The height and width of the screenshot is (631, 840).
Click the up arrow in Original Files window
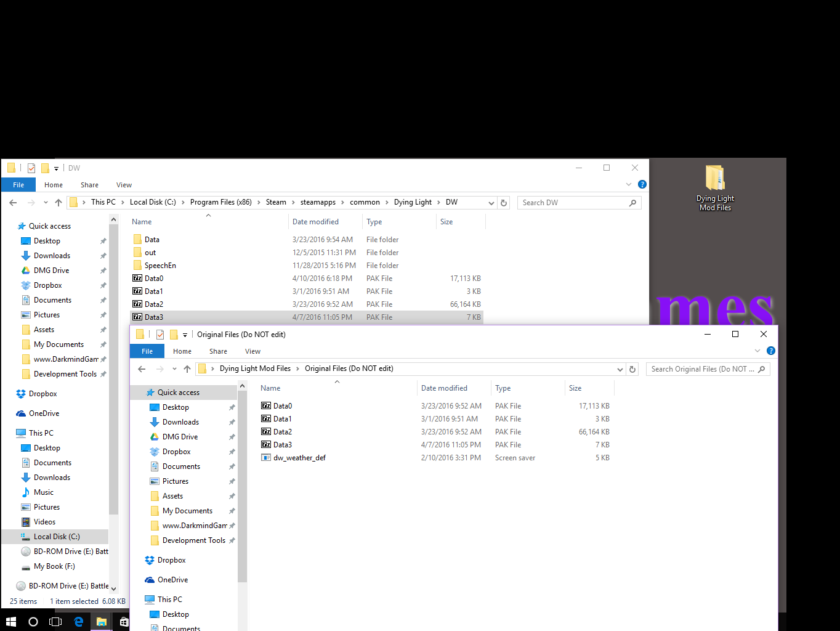187,369
